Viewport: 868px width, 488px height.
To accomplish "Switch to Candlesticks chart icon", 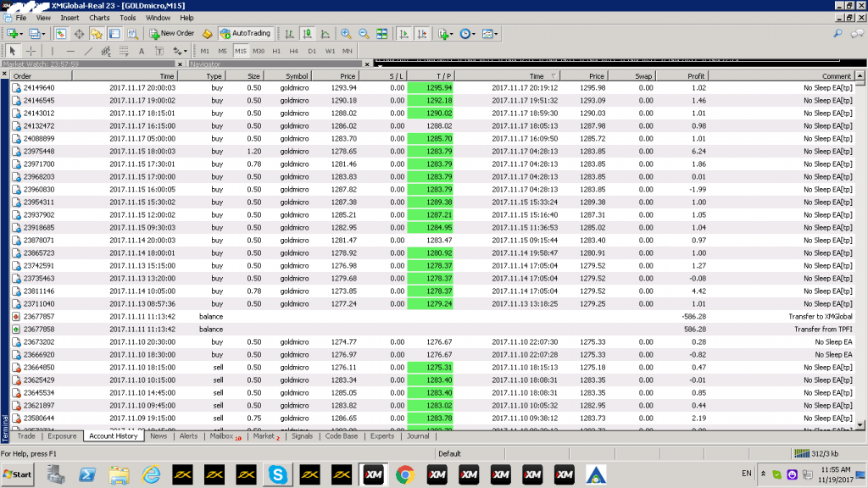I will (x=307, y=34).
